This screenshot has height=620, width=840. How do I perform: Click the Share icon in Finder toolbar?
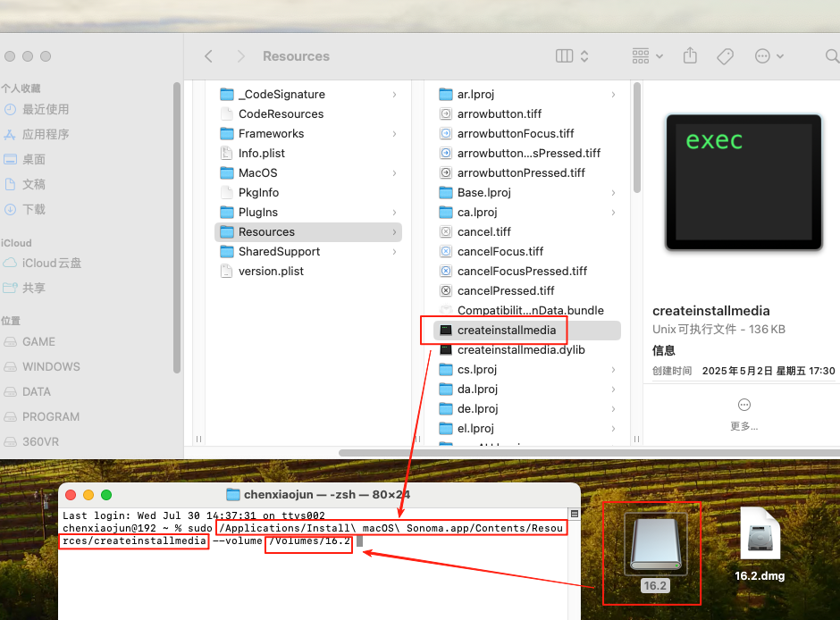[690, 55]
